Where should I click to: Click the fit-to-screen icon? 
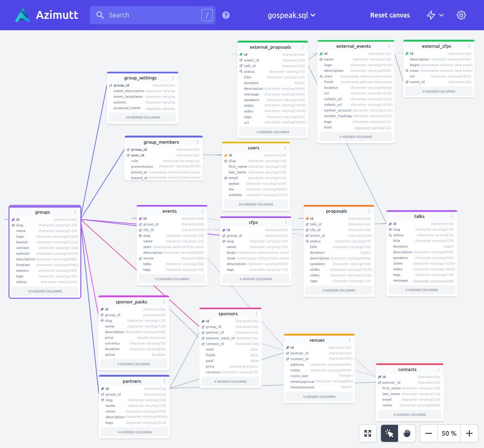click(x=368, y=433)
